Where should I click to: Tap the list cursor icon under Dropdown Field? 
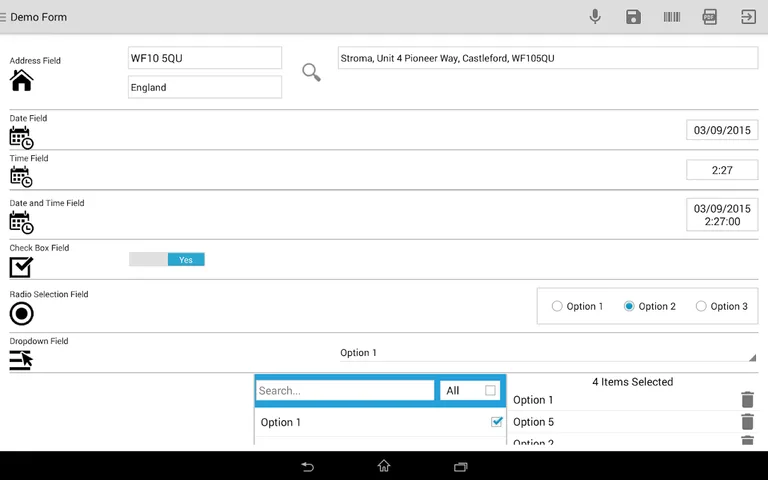(x=22, y=360)
